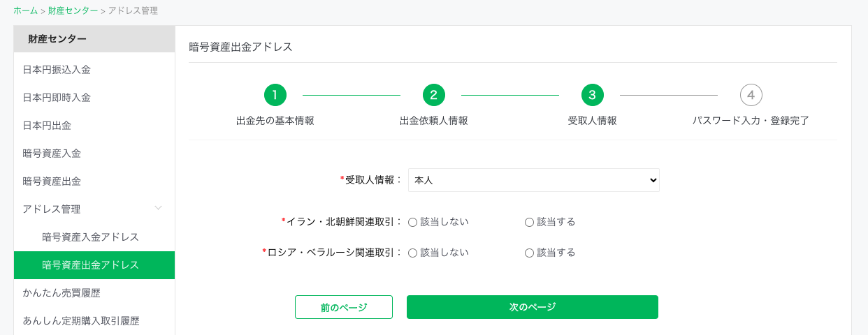This screenshot has width=868, height=335.
Task: Select the highlighted 暗号資産出金アドレス item
Action: point(94,265)
